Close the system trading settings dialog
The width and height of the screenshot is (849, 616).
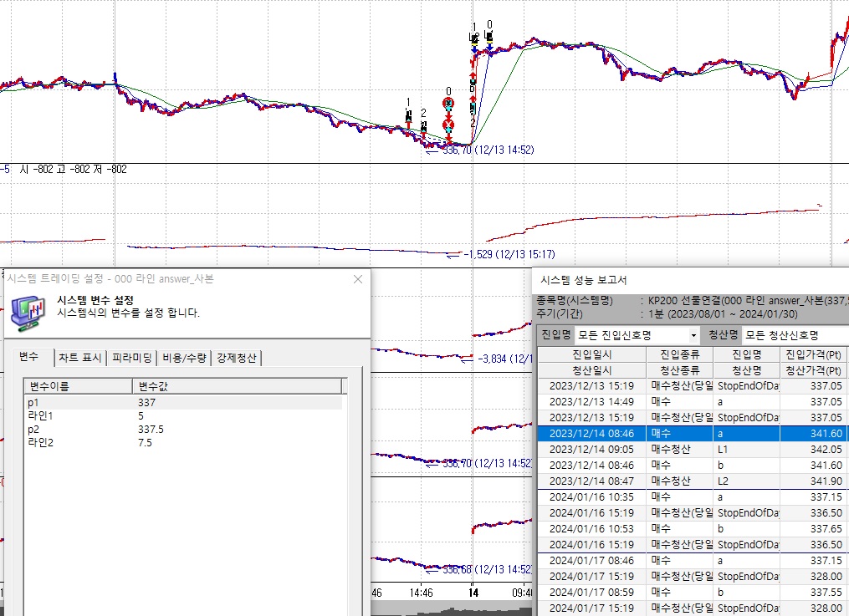point(358,280)
